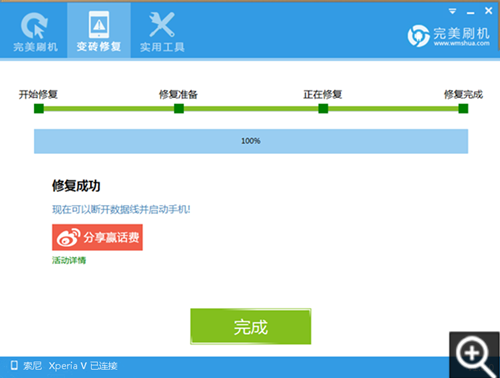Click the 100% progress bar

(251, 141)
